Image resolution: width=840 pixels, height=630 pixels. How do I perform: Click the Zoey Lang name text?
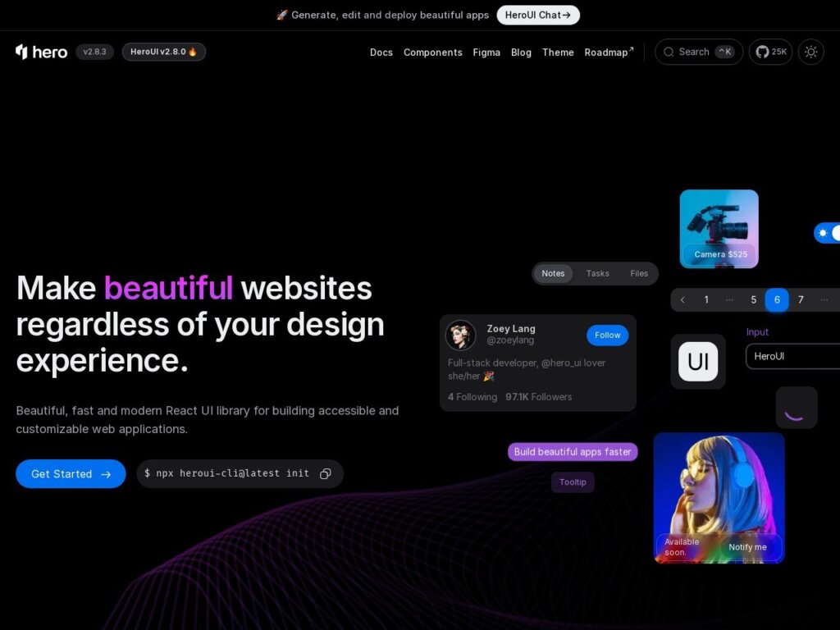tap(511, 328)
